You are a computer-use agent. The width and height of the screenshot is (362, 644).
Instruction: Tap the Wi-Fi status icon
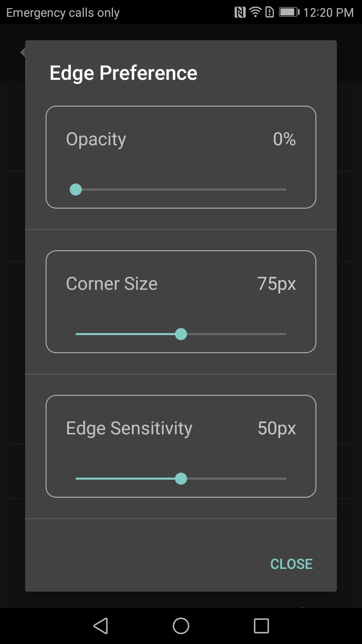(255, 12)
